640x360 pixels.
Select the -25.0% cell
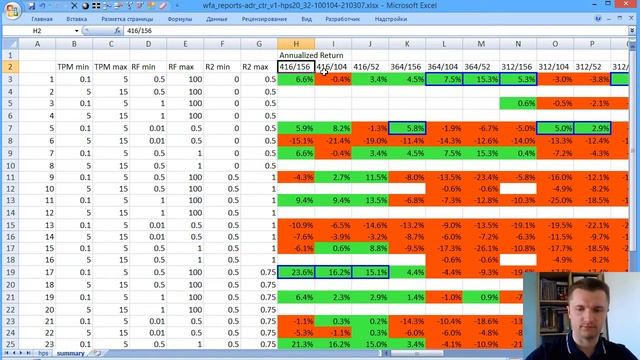(x=555, y=200)
